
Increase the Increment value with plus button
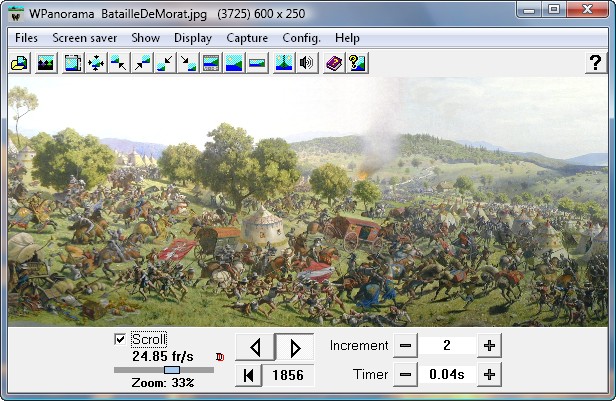point(489,346)
